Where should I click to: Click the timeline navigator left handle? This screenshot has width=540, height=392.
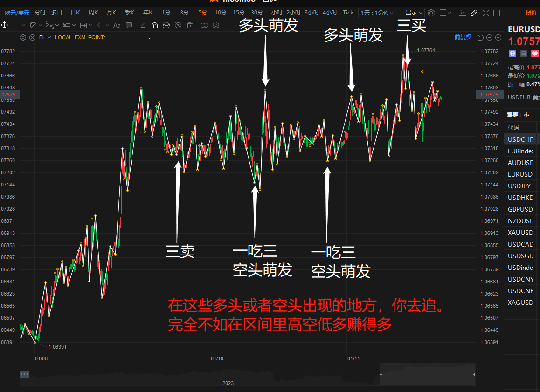pyautogui.click(x=381, y=374)
